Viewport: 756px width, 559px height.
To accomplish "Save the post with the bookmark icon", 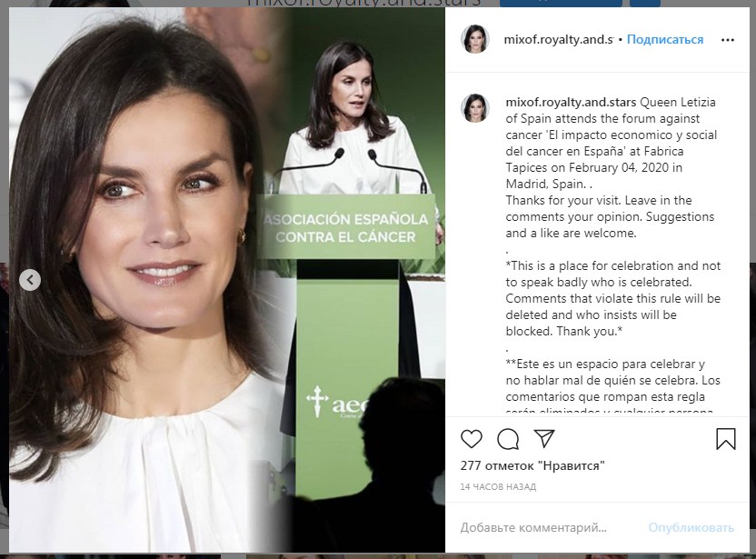I will point(726,439).
